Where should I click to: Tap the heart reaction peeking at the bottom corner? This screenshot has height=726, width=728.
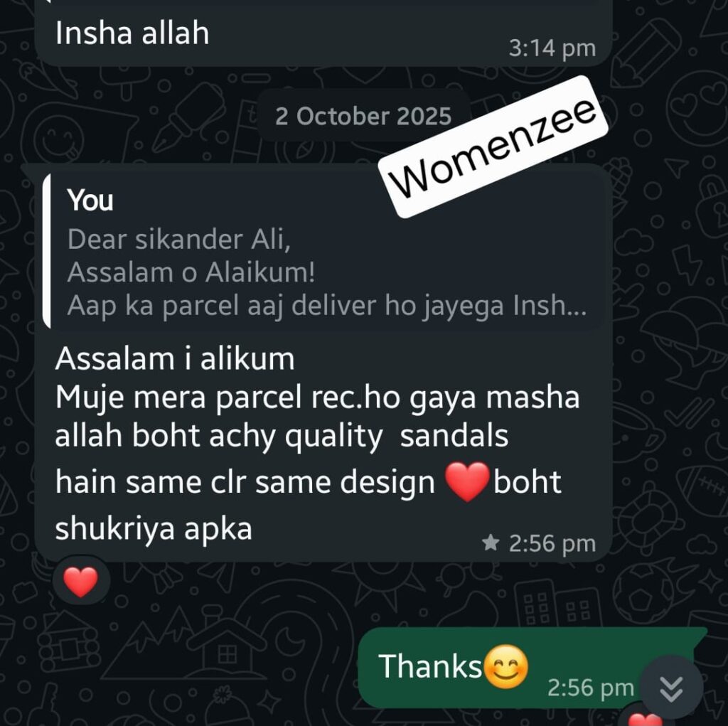(x=644, y=718)
